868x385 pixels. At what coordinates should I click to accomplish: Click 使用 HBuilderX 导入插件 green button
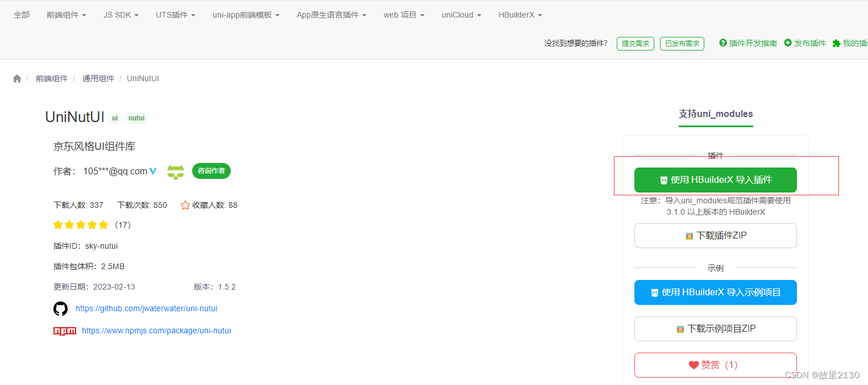coord(716,180)
